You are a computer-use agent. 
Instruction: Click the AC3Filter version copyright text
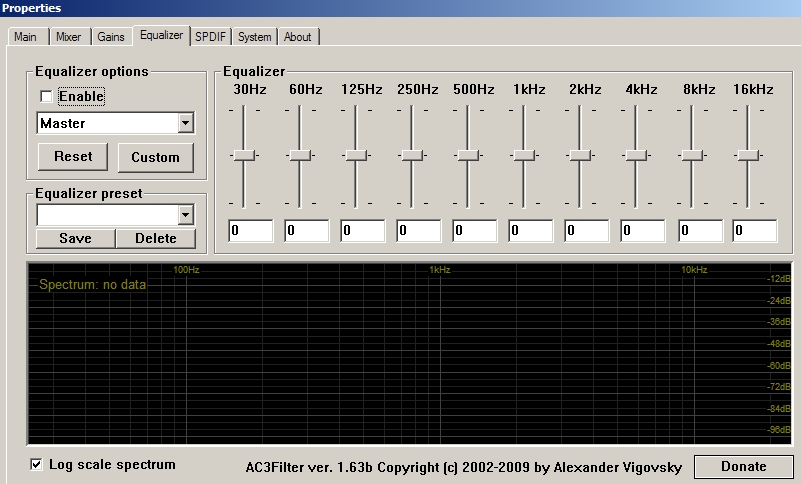click(x=464, y=467)
